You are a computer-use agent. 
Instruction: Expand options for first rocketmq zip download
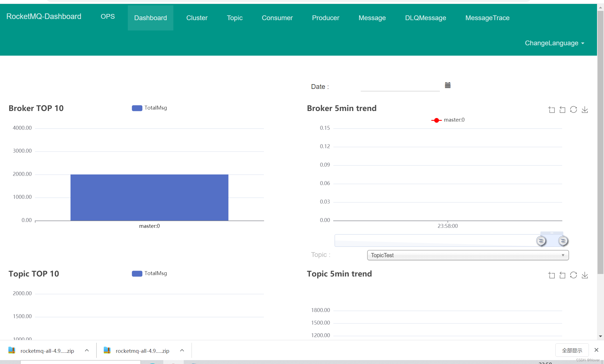(x=87, y=350)
